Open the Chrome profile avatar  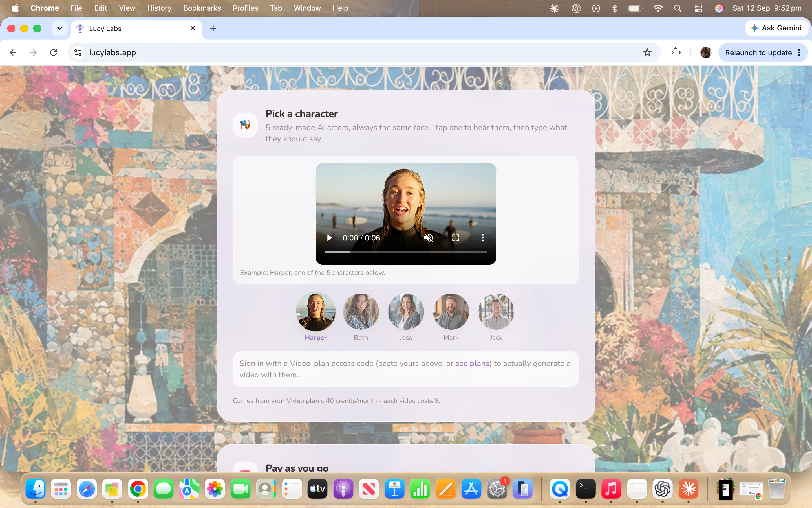[x=706, y=52]
